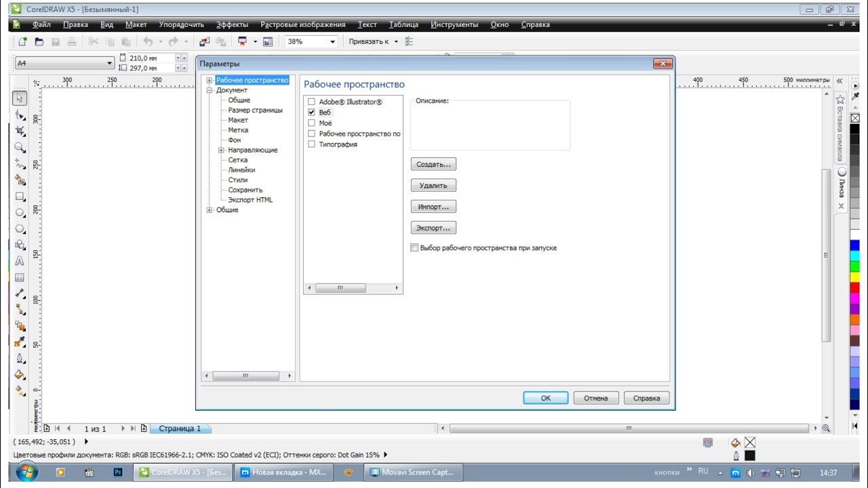The height and width of the screenshot is (488, 868).
Task: Pick the blue swatch in color palette
Action: 854,245
